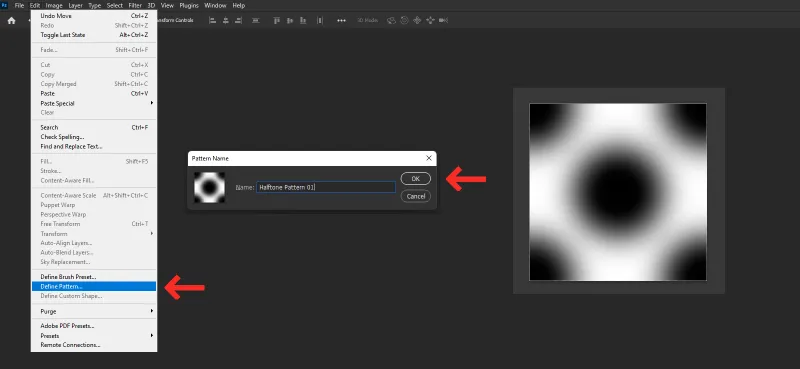The width and height of the screenshot is (800, 369).
Task: Expand the Paste Special submenu
Action: (x=94, y=103)
